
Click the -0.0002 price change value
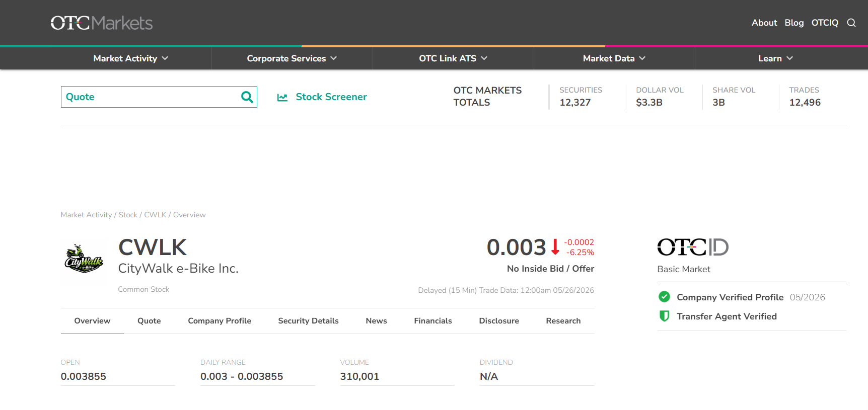point(579,242)
